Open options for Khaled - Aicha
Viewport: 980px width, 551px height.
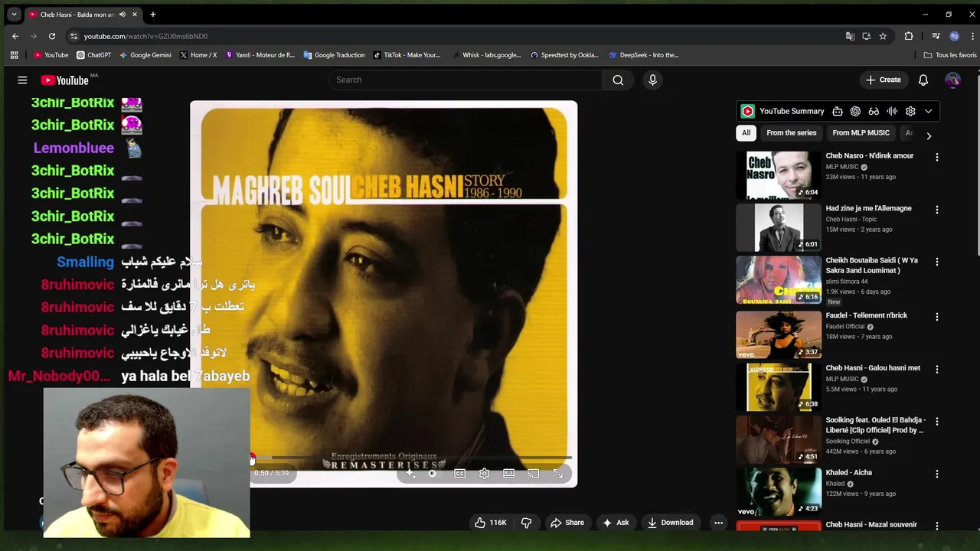coord(936,474)
